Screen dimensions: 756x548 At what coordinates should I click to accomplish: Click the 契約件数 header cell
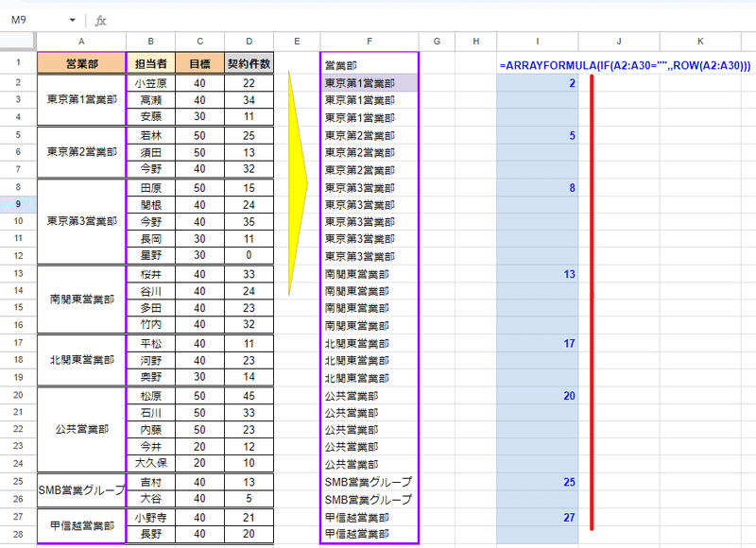[x=249, y=63]
